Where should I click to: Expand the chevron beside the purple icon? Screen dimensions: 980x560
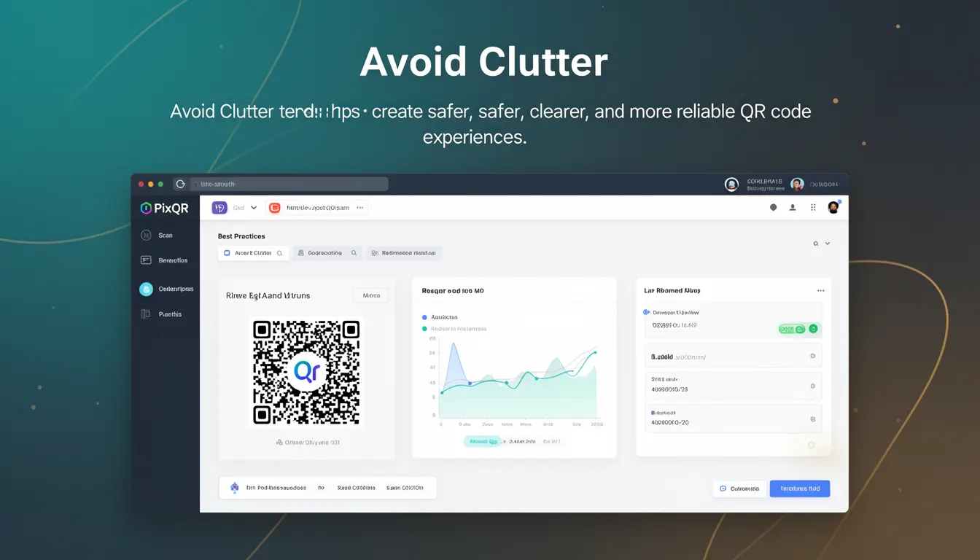[254, 208]
